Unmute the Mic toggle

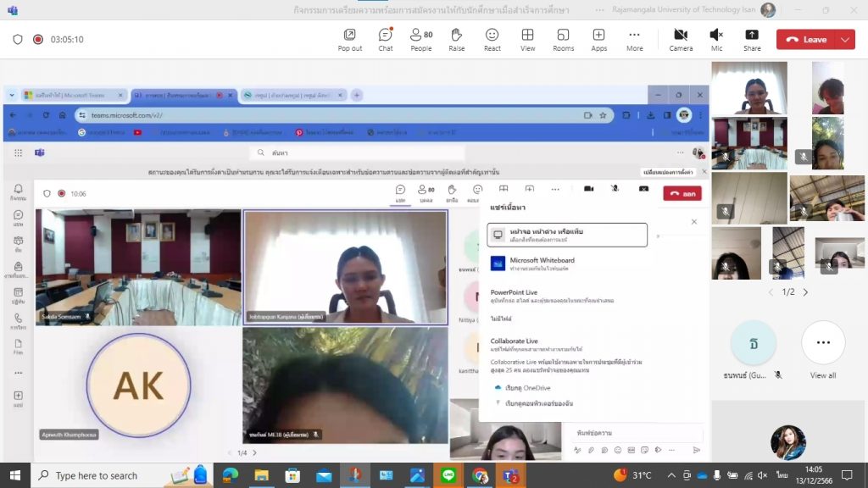[x=716, y=38]
